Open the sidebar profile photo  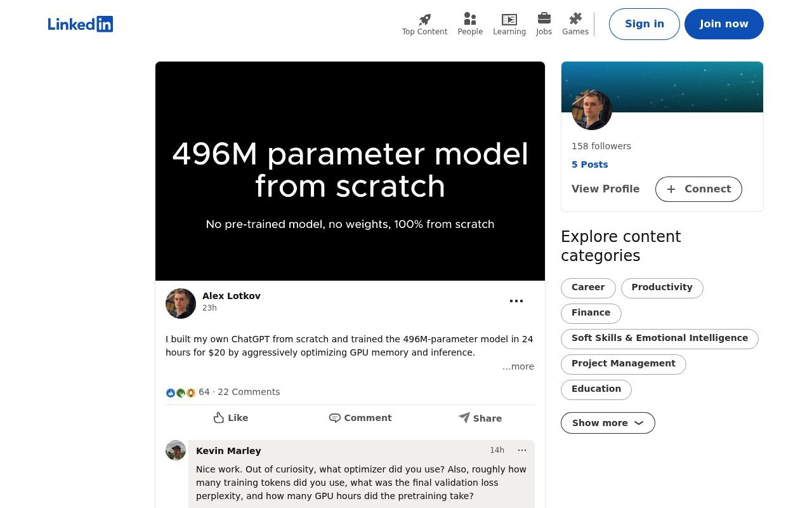(x=592, y=110)
